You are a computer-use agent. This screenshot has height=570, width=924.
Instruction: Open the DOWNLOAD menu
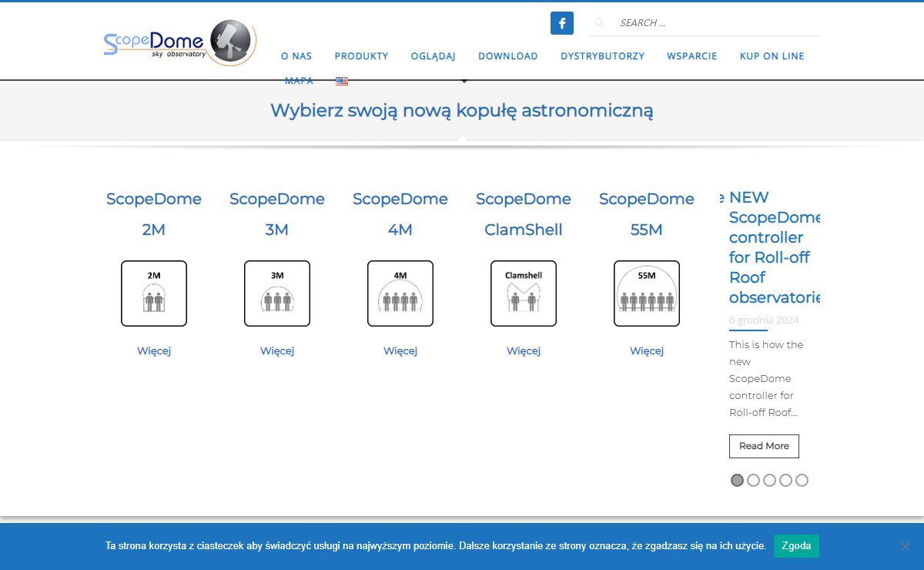[x=508, y=56]
